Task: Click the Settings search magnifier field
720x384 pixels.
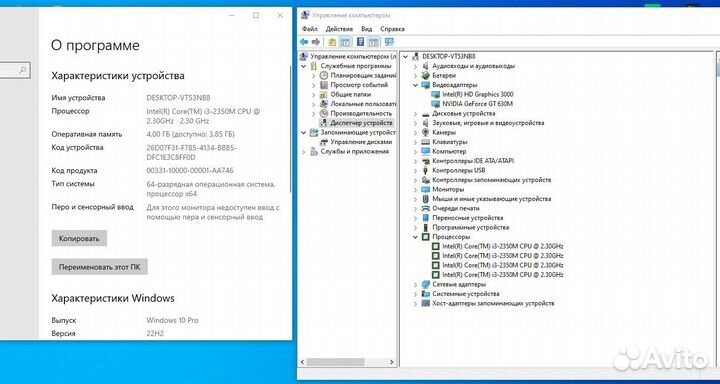Action: [x=15, y=70]
